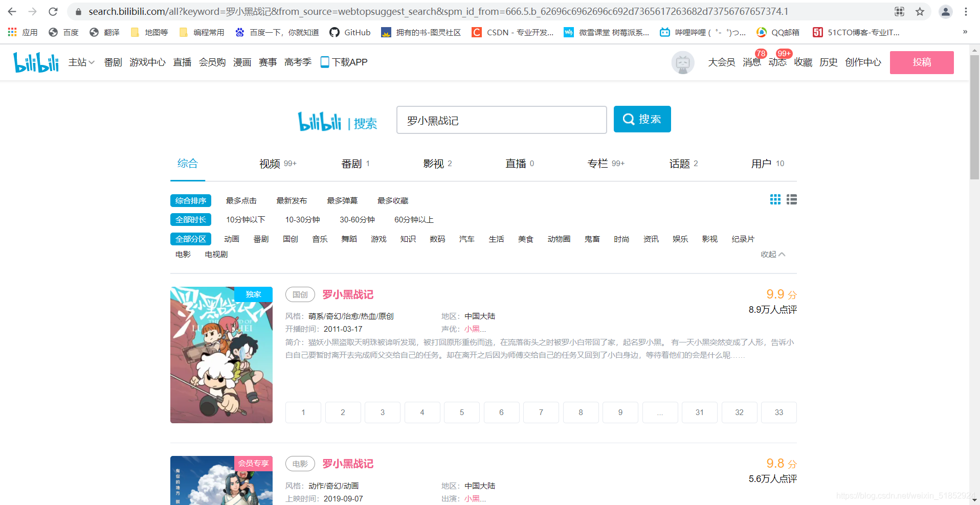Switch to the 话题 results tab
Screen dimensions: 980x505
click(x=683, y=164)
